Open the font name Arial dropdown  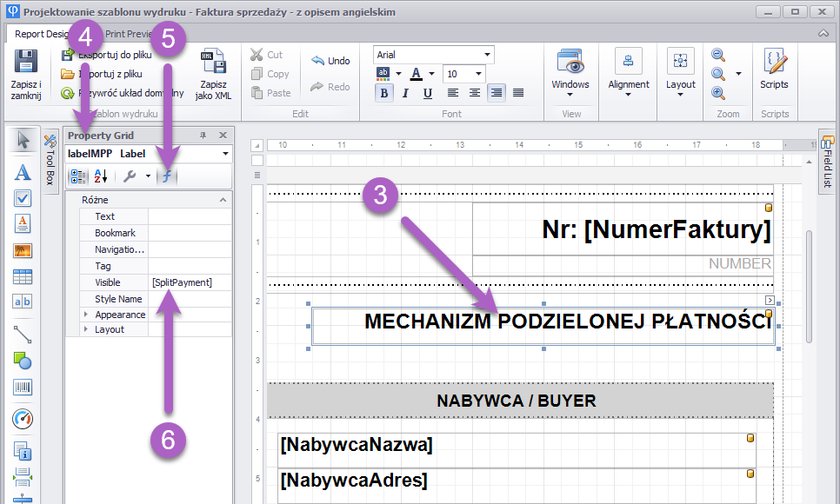[487, 55]
